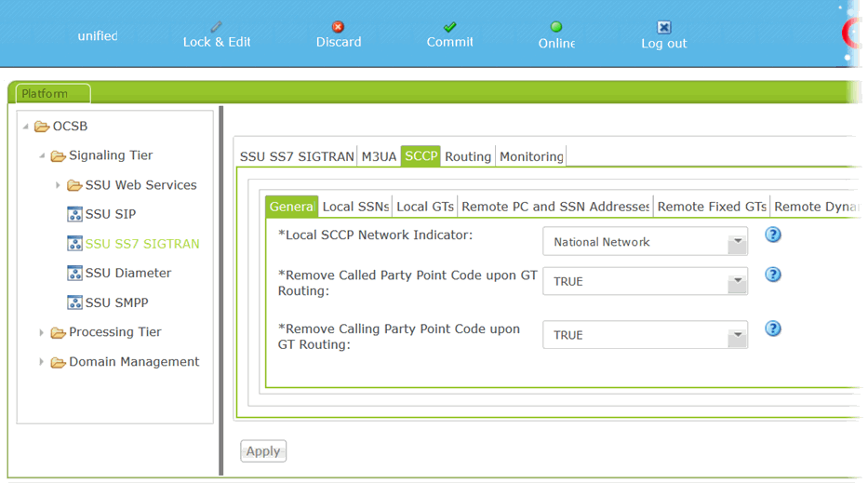Screen dimensions: 868x483
Task: Click the Online status label
Action: pyautogui.click(x=556, y=43)
